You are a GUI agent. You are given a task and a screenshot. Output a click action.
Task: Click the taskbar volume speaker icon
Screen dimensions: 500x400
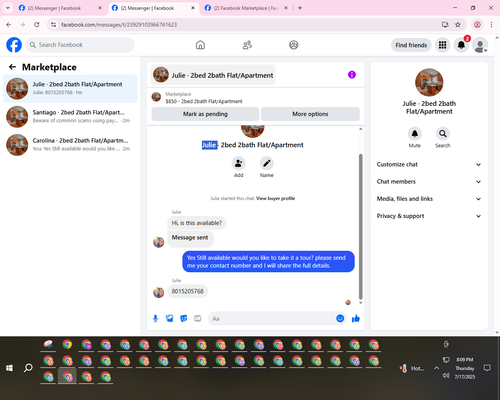446,376
